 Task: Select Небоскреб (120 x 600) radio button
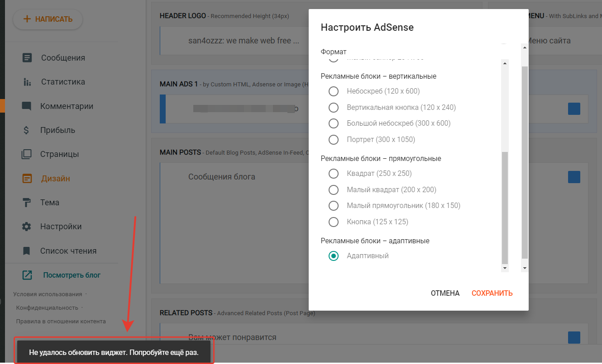(x=334, y=91)
